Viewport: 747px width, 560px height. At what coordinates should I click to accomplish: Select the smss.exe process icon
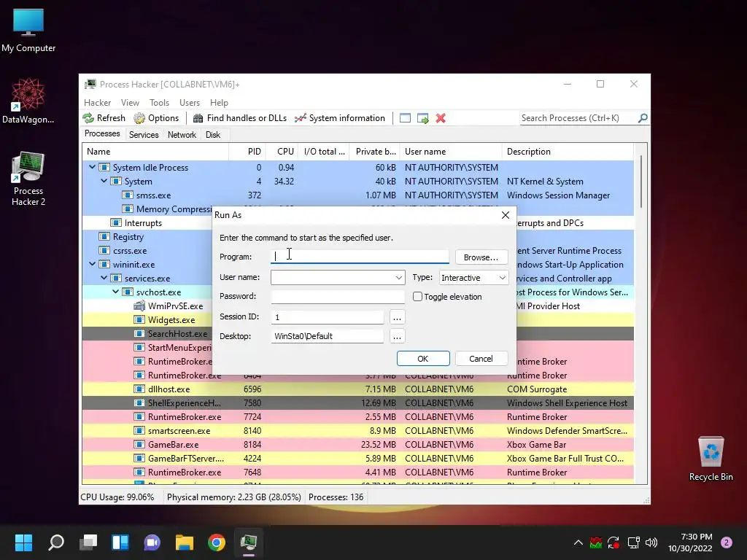tap(127, 195)
